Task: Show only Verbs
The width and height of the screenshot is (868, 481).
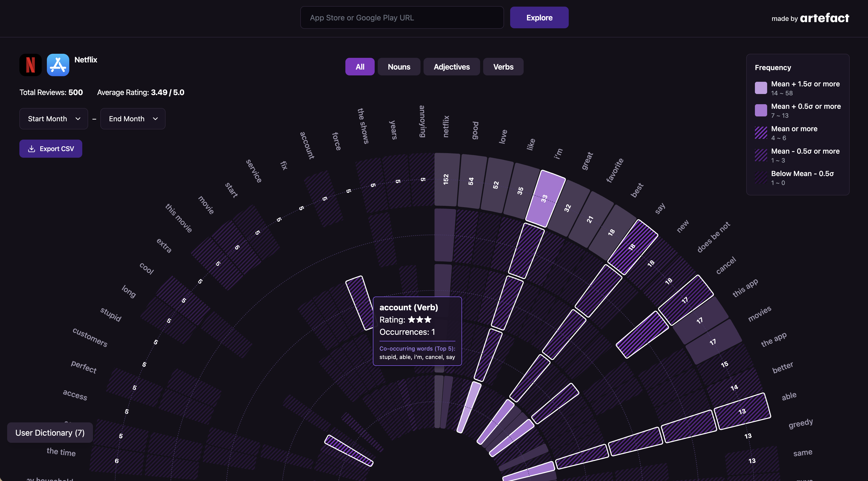Action: 503,67
